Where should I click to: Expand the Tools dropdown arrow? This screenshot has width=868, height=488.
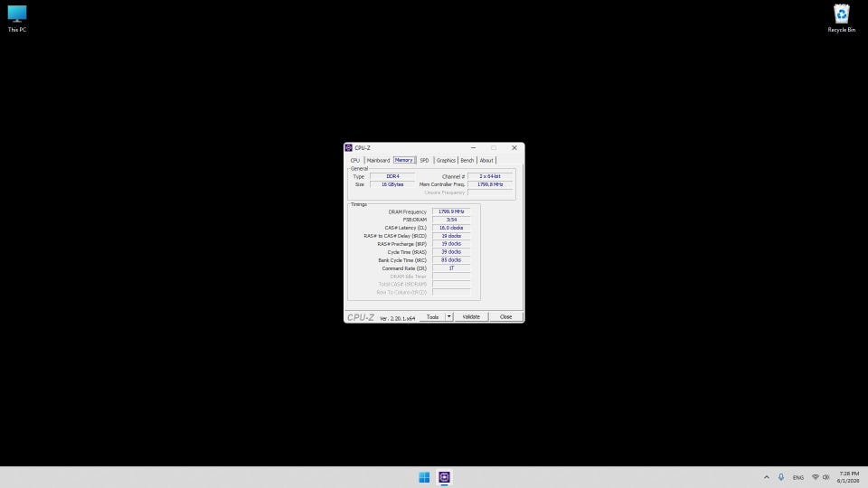click(449, 317)
